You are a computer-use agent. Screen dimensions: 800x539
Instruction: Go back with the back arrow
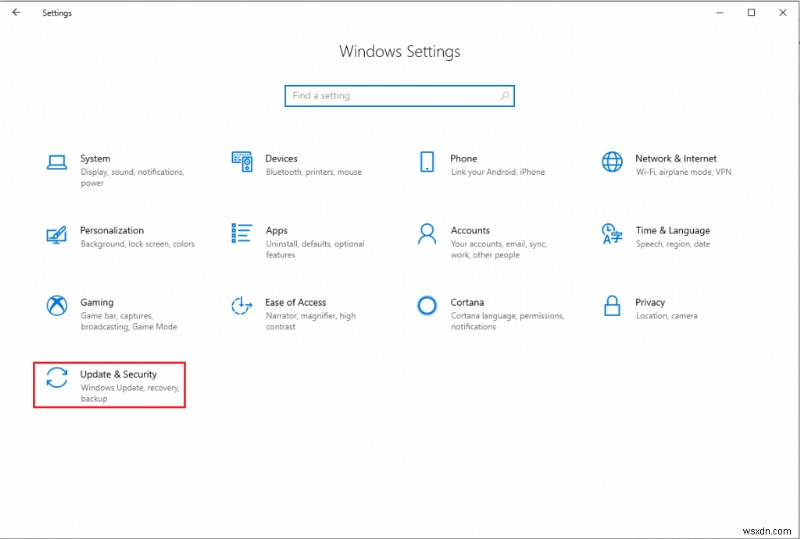pyautogui.click(x=17, y=12)
